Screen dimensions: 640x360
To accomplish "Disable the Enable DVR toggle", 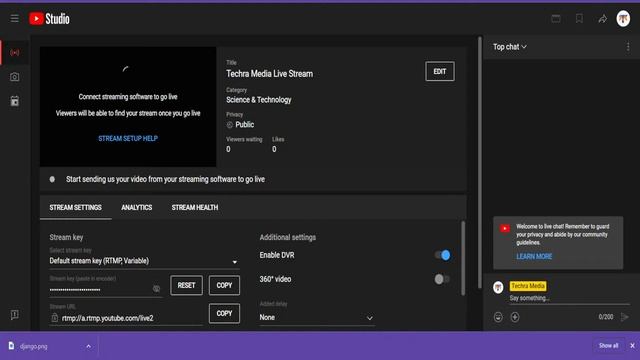I will click(443, 255).
